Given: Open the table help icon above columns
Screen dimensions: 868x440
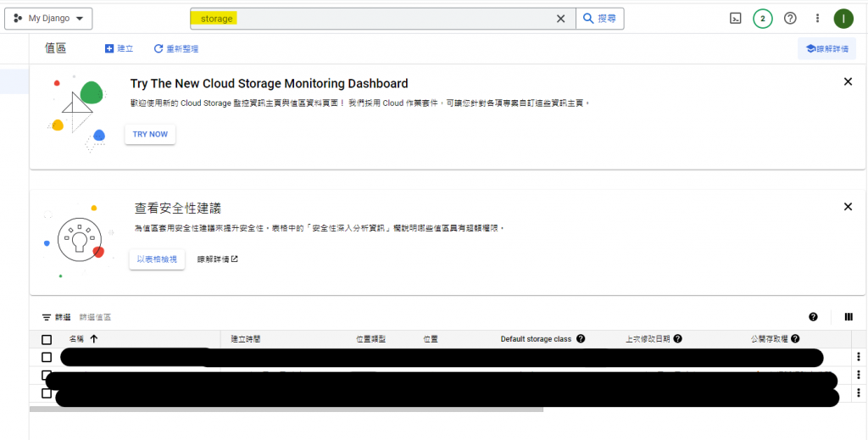Looking at the screenshot, I should click(x=813, y=317).
